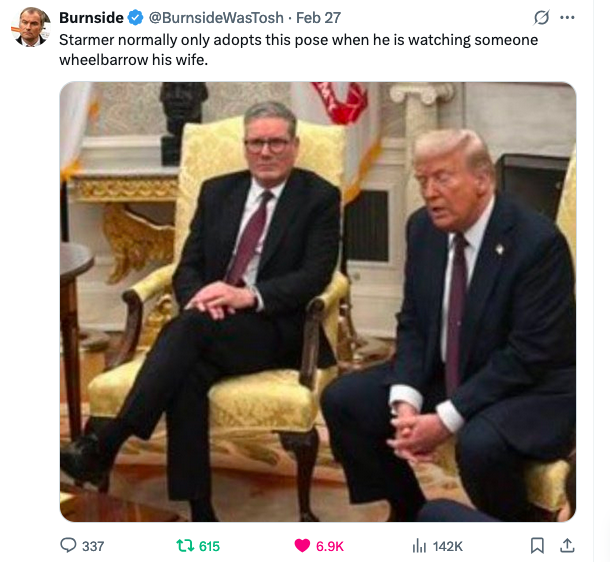This screenshot has width=610, height=562.
Task: Open the @BurnsideWasTosh handle link
Action: click(216, 18)
